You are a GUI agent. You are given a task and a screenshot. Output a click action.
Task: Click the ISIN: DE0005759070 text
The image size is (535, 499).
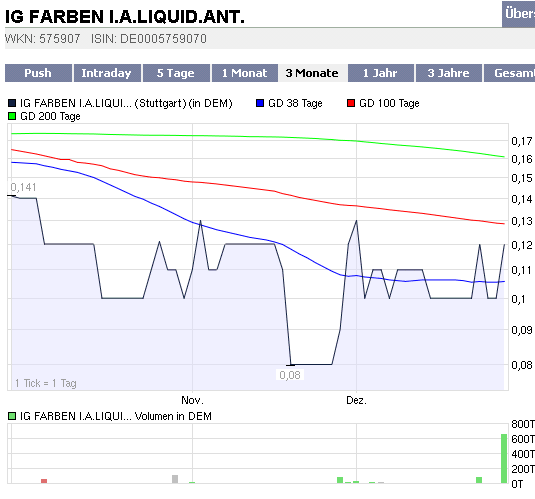149,39
